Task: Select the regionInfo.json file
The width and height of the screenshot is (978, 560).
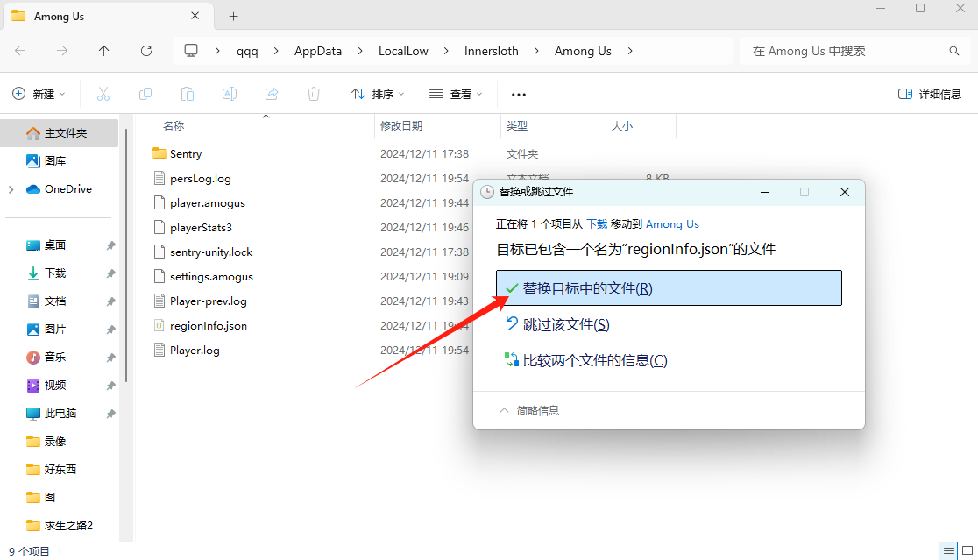Action: 209,325
